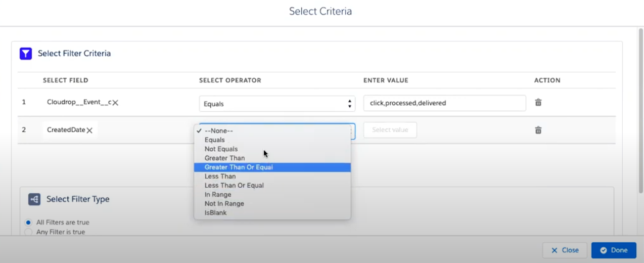Open the Equals operator dropdown in row 1
The width and height of the screenshot is (644, 263).
point(277,104)
